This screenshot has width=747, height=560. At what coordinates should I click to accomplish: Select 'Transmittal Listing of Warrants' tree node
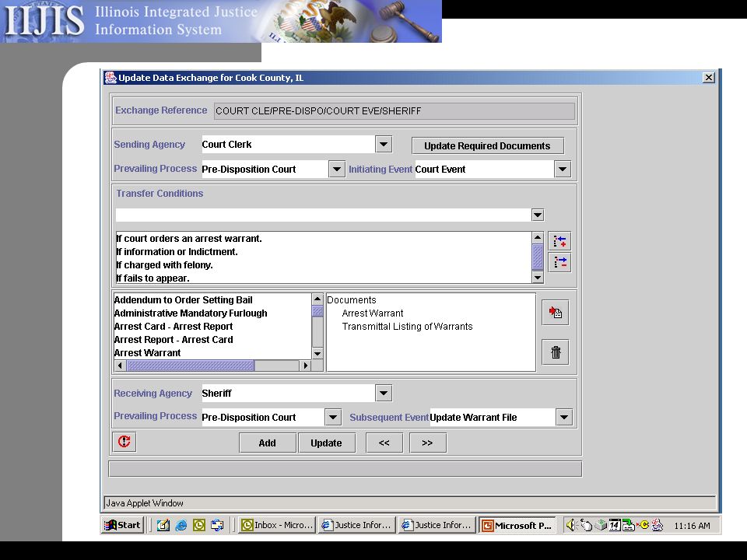tap(407, 326)
